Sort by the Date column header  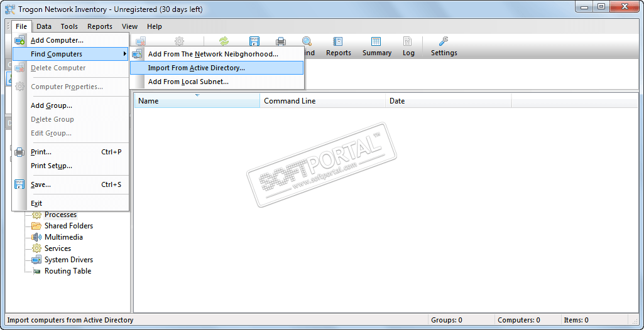coord(449,101)
